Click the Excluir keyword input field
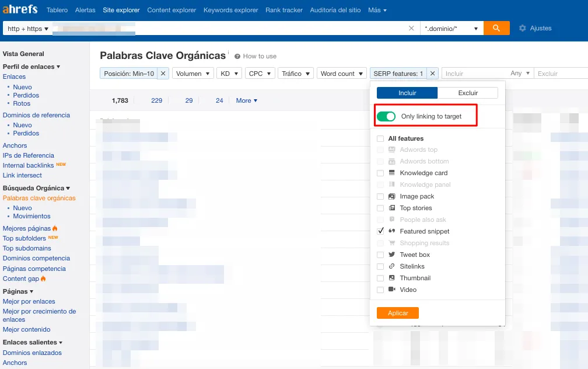Screen dimensions: 588x369 click(x=561, y=74)
